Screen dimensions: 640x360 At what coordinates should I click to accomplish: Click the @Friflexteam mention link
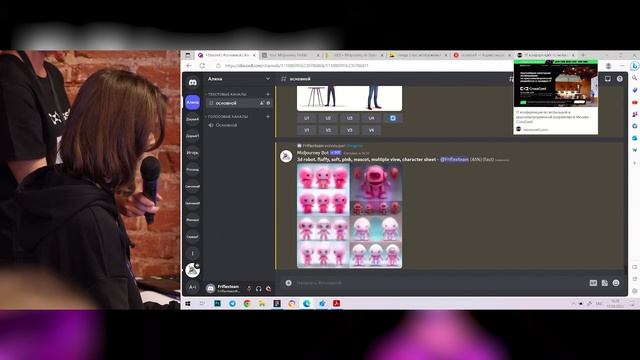pyautogui.click(x=454, y=159)
